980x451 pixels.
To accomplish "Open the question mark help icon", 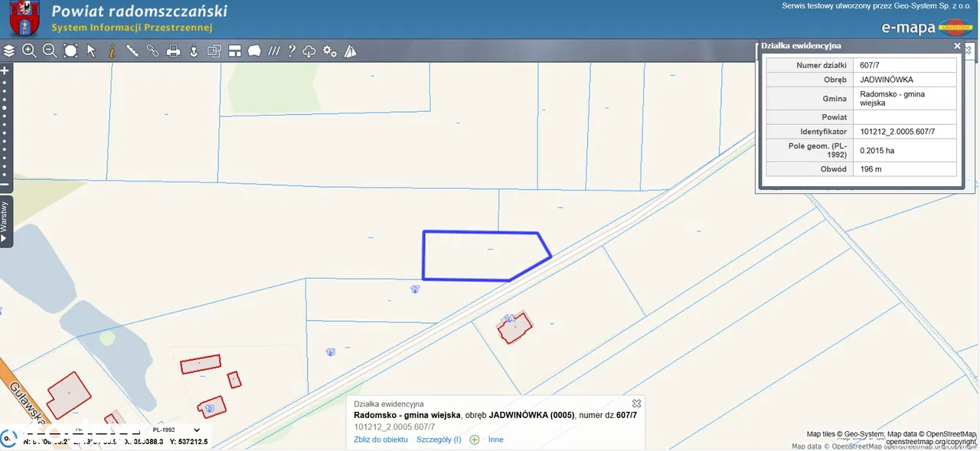I will tap(292, 51).
